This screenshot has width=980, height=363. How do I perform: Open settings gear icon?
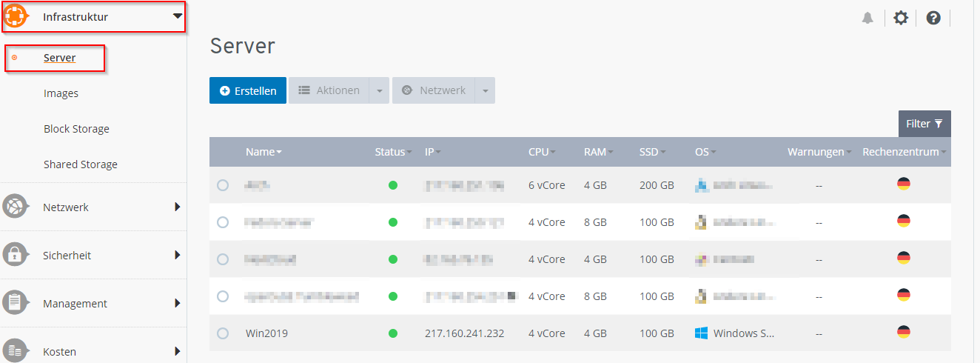(900, 18)
